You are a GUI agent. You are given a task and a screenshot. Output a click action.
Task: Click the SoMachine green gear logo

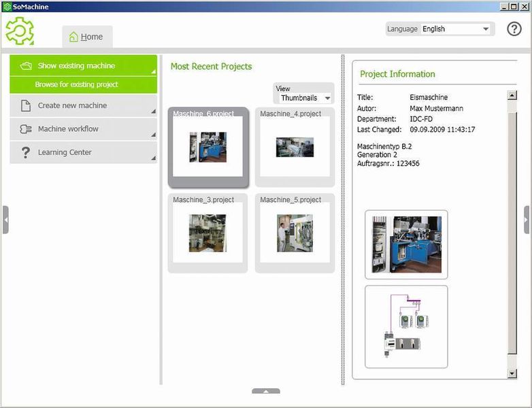click(20, 31)
